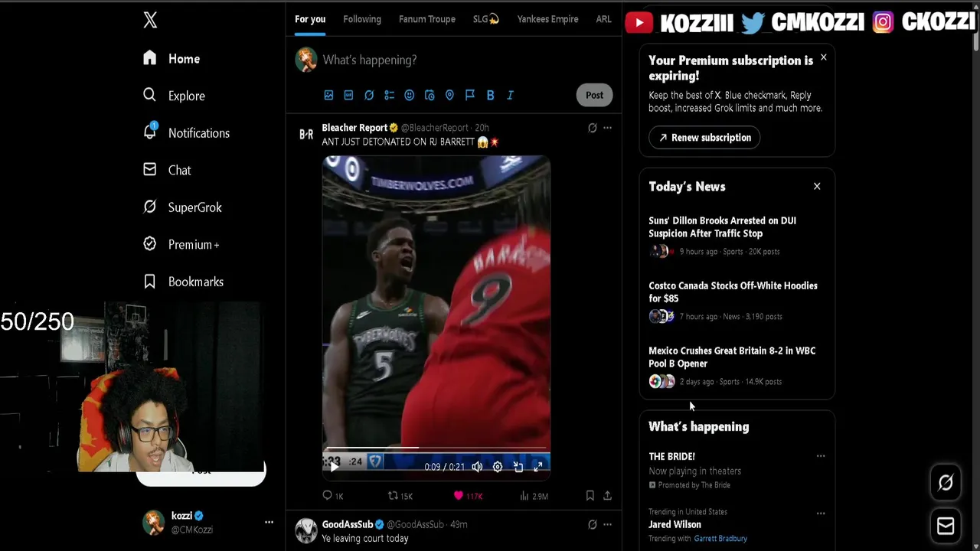Open more options on Bleacher Report post
This screenshot has height=551, width=980.
pyautogui.click(x=607, y=128)
